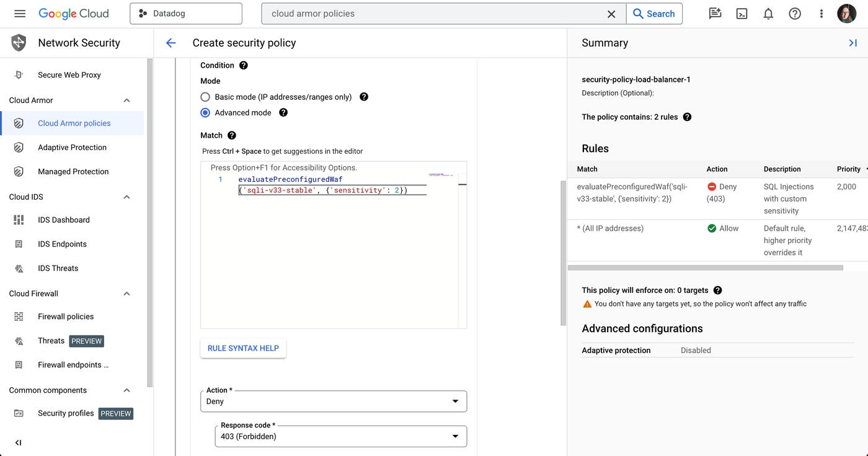Viewport: 868px width, 456px height.
Task: Click security-policy-load-balancer-1 name
Action: [636, 79]
